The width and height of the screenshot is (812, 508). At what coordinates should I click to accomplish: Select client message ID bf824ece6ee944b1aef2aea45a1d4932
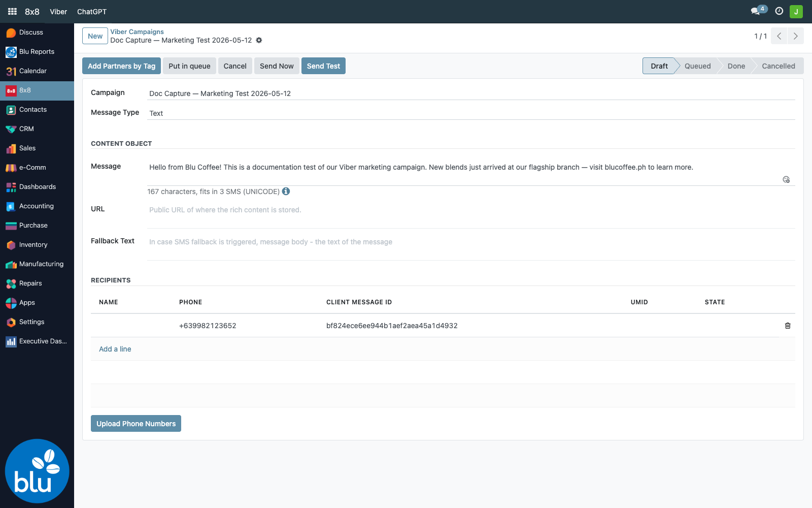[392, 326]
